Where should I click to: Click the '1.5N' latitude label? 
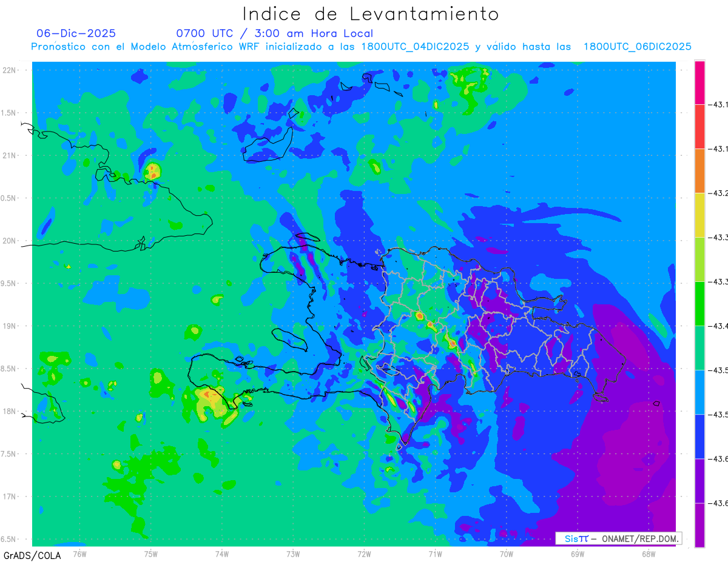(x=9, y=113)
